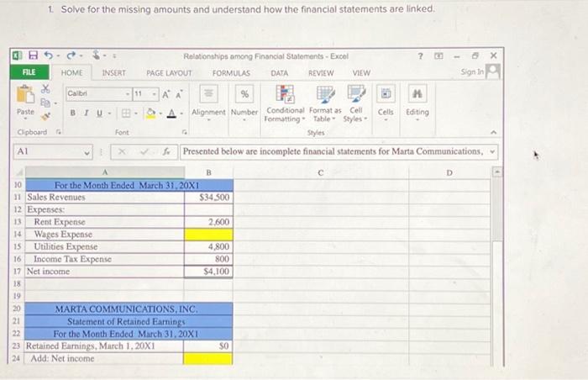
Task: Select row 17 header
Action: [x=18, y=271]
